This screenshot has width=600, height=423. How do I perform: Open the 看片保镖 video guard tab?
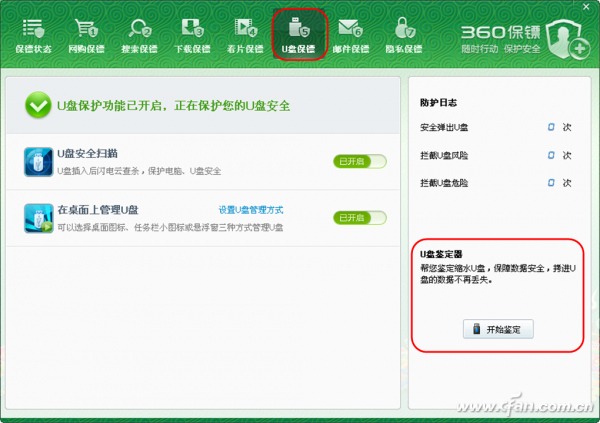coord(245,36)
